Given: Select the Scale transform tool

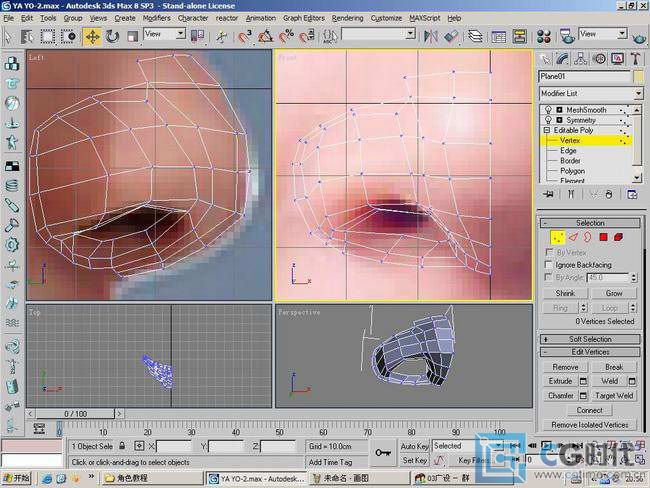Looking at the screenshot, I should (132, 36).
